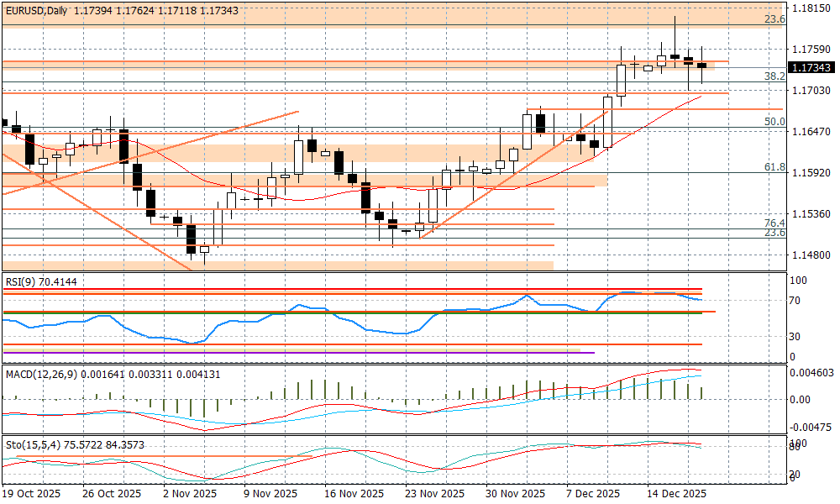This screenshot has height=504, width=840.
Task: Select the 61.8 Fibonacci level label
Action: click(x=774, y=167)
